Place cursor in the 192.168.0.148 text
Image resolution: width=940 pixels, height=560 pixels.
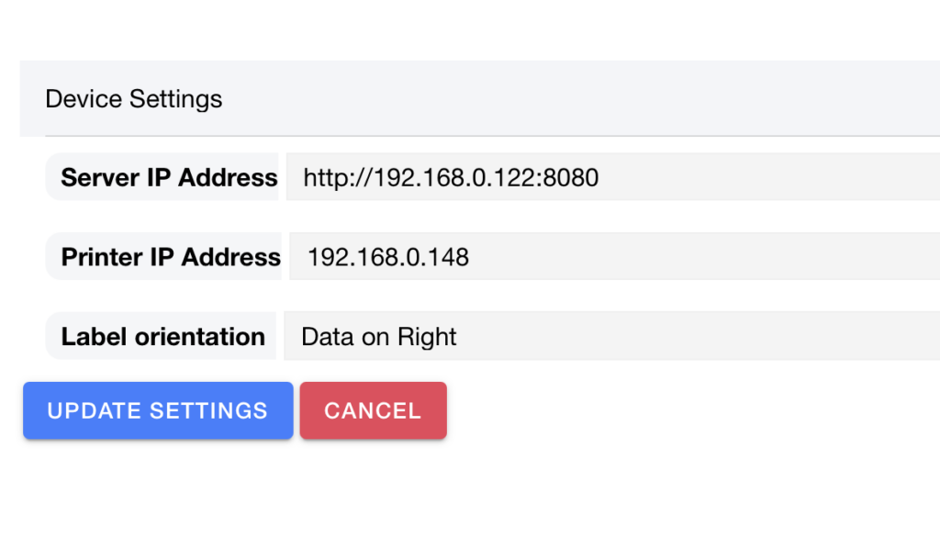tap(388, 257)
